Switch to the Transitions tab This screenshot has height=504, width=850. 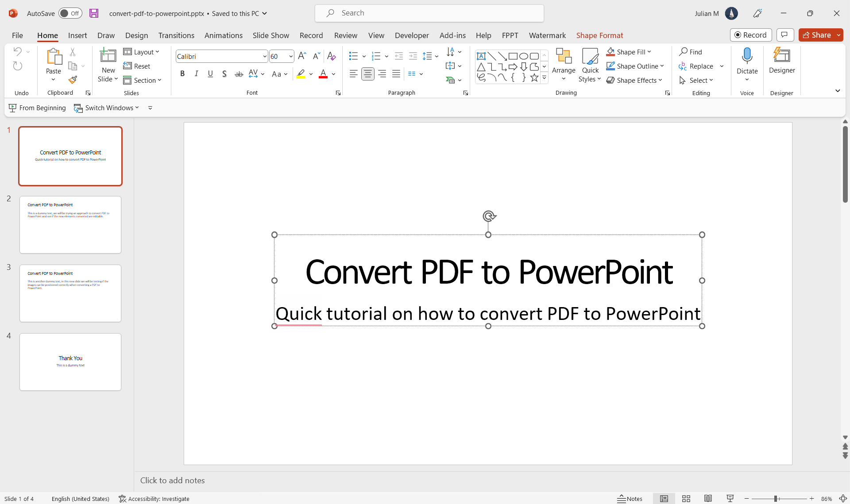tap(176, 35)
